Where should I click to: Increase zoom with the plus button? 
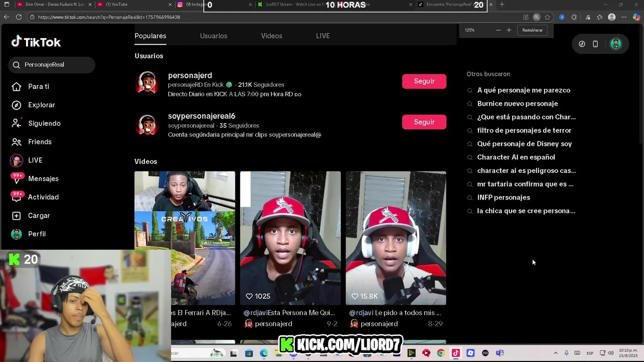point(509,30)
